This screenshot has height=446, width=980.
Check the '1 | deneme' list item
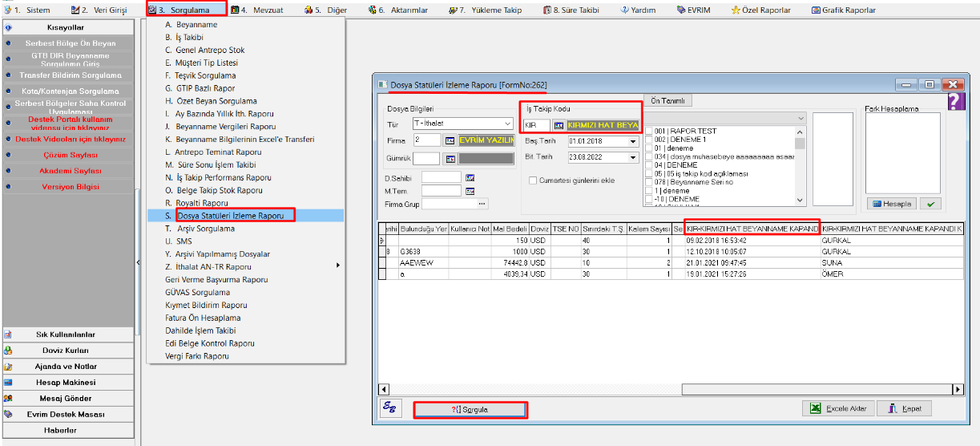650,191
